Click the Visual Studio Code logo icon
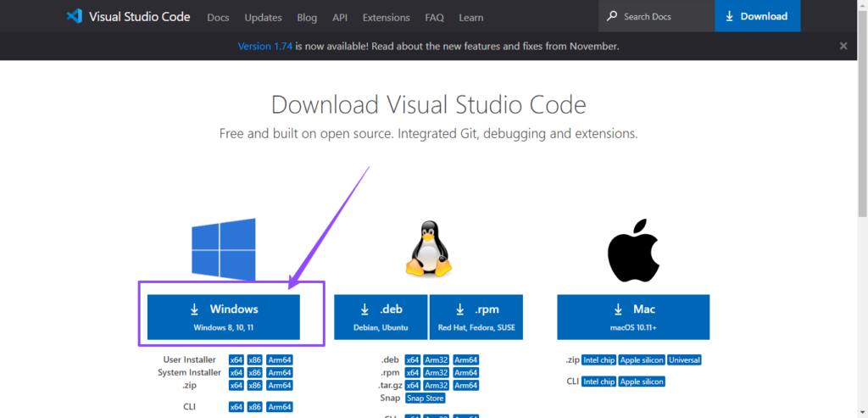 point(75,16)
